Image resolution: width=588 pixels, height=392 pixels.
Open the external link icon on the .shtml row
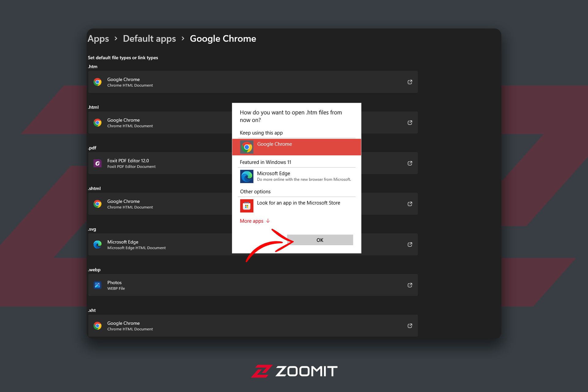coord(410,204)
